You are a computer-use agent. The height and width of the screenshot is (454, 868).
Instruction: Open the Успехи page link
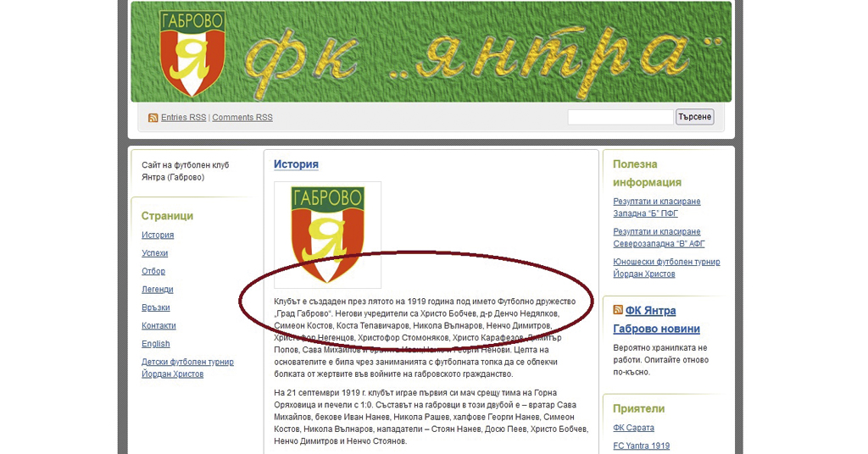pyautogui.click(x=155, y=253)
